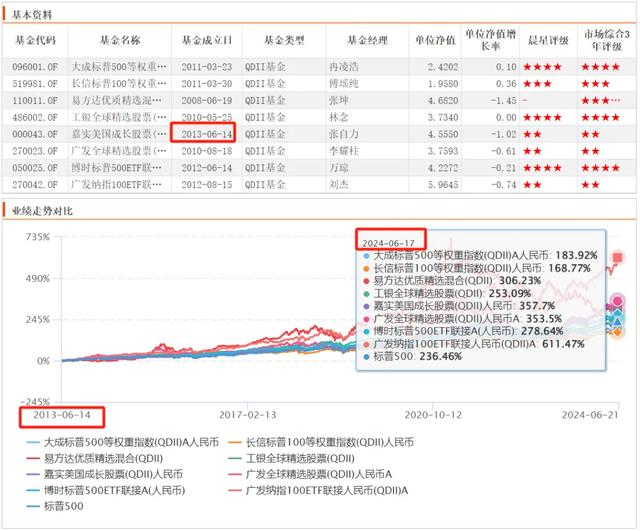Viewport: 640px width, 531px height.
Task: Click QDII基金 type in 270023.OF row
Action: 265,151
